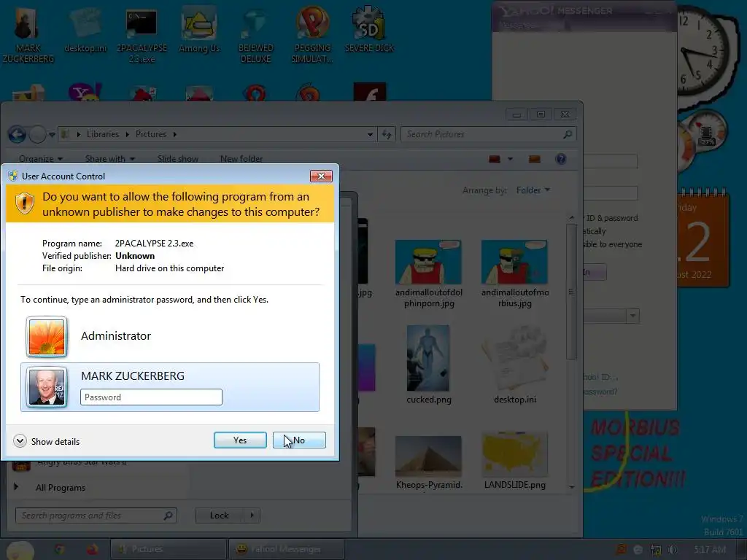Select the Administrator account picture
747x560 pixels.
pyautogui.click(x=47, y=337)
